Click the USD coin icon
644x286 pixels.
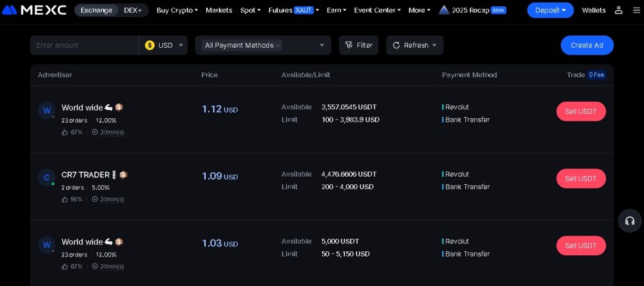point(150,45)
